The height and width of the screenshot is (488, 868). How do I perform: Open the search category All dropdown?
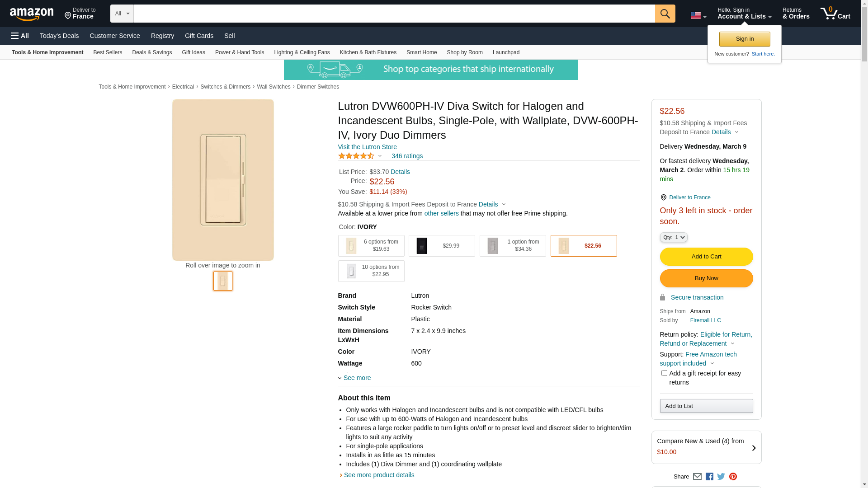(x=122, y=14)
